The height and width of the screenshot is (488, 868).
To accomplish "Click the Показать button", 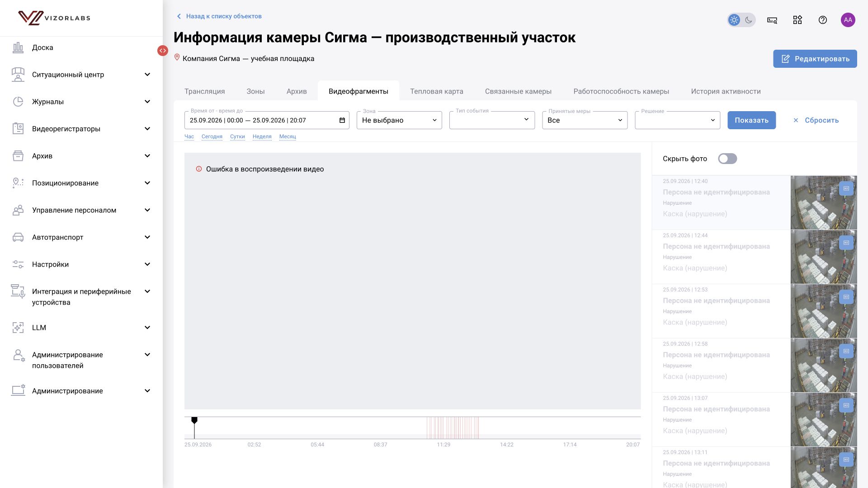I will tap(751, 120).
